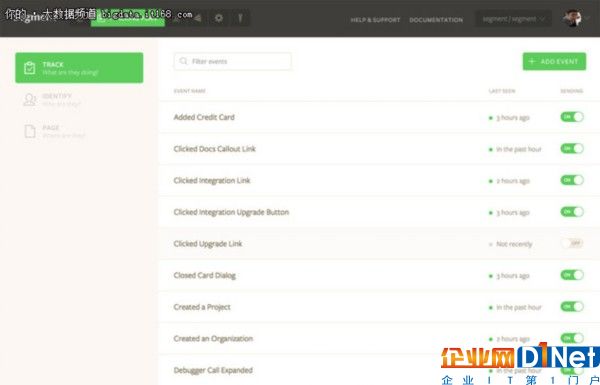
Task: Open the user avatar in top bar
Action: (x=572, y=18)
